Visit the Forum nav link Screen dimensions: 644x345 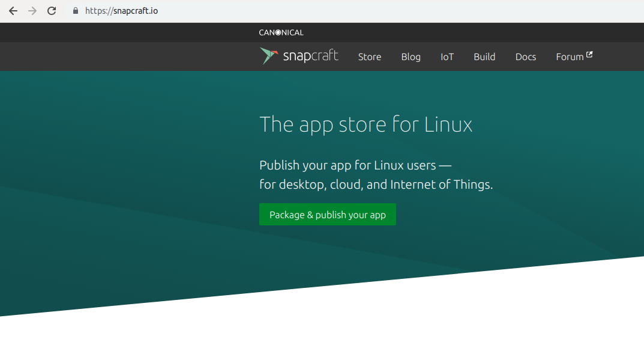(570, 56)
